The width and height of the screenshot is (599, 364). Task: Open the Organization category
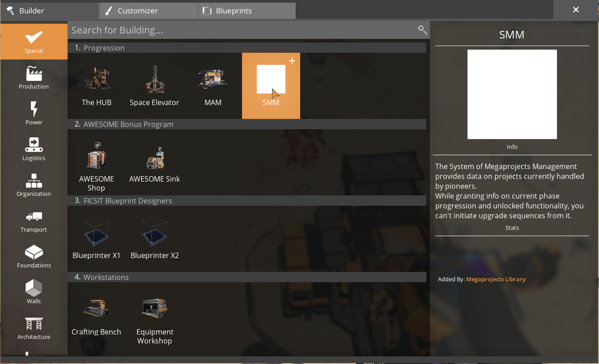pyautogui.click(x=34, y=185)
